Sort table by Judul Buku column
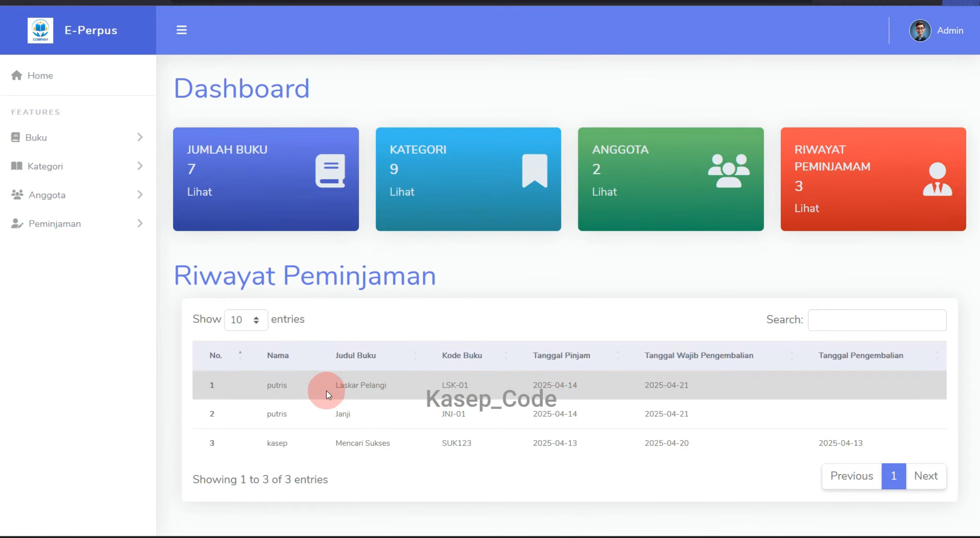 tap(372, 356)
